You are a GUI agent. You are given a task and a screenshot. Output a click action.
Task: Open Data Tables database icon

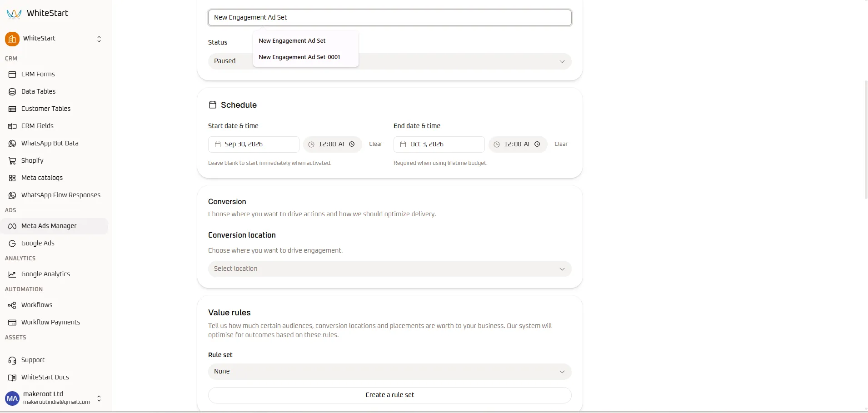tap(12, 91)
